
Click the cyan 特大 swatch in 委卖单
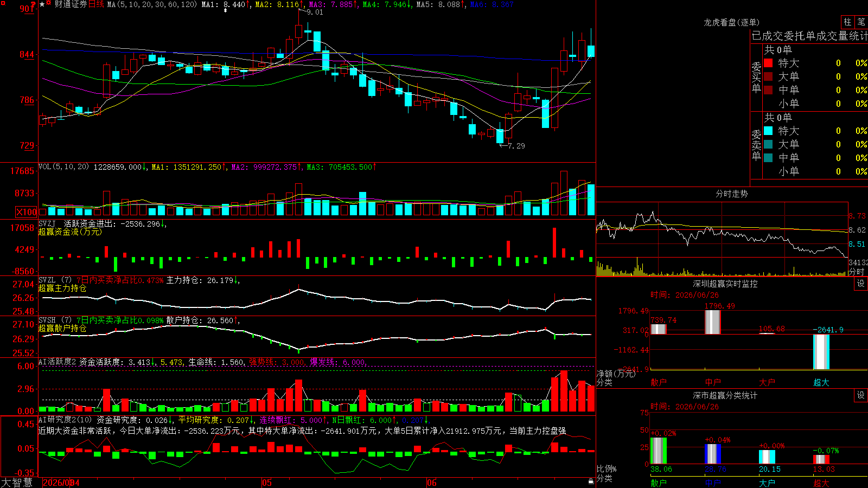768,131
